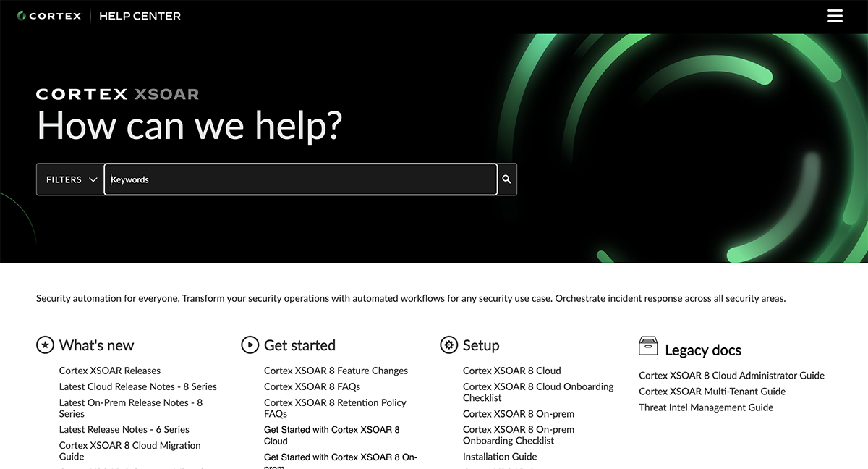
Task: Open Cortex XSOAR Releases link
Action: [110, 371]
